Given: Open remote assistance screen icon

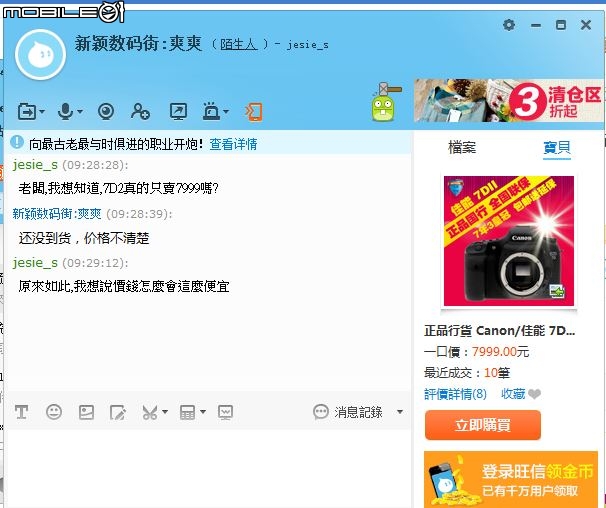Looking at the screenshot, I should coord(178,111).
